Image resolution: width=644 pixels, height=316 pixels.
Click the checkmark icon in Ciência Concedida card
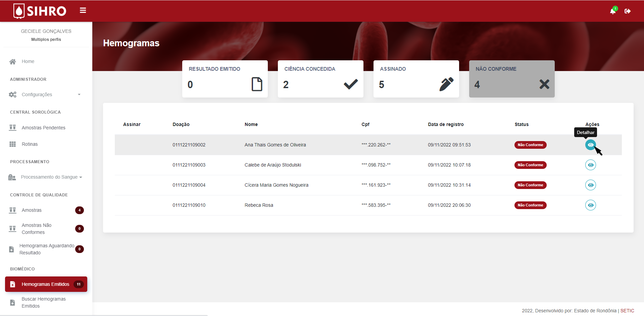[x=351, y=84]
